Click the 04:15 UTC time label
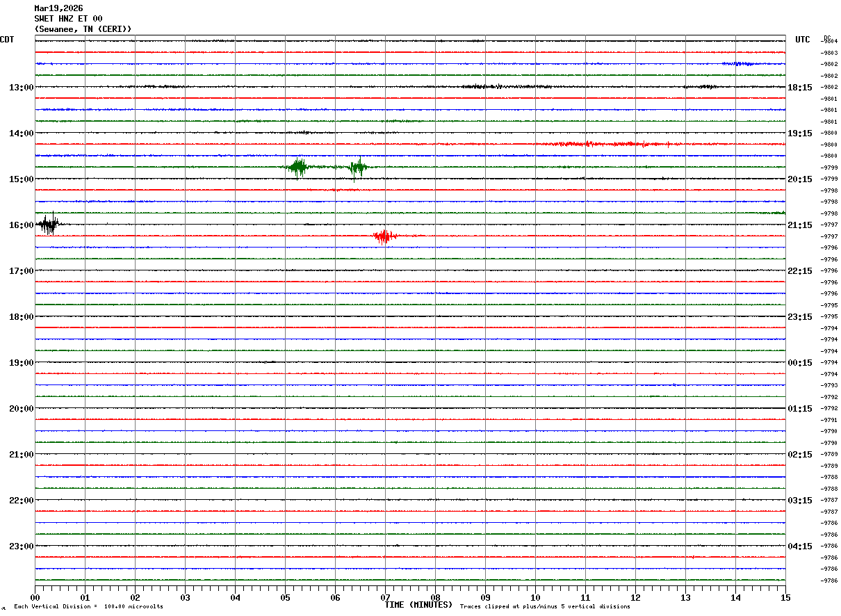This screenshot has height=616, width=841. click(799, 546)
